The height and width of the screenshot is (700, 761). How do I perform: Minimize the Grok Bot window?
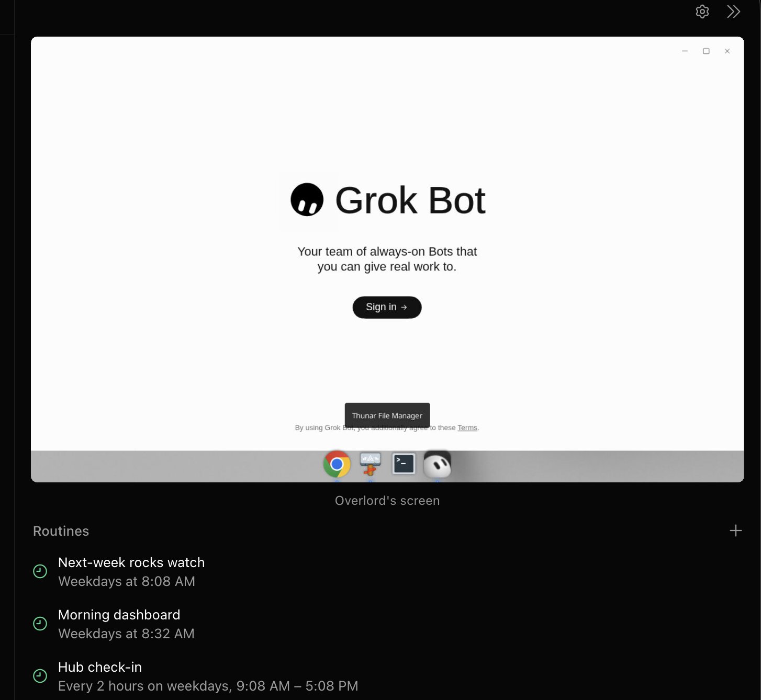click(x=685, y=51)
